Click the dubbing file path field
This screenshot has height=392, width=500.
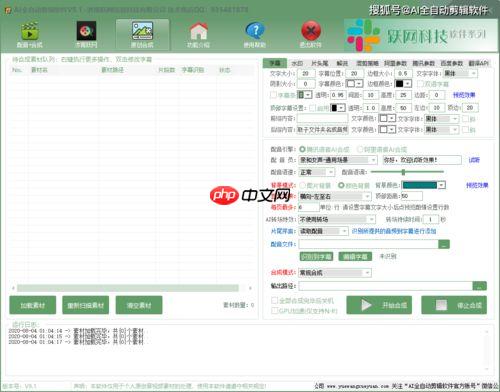(x=368, y=244)
